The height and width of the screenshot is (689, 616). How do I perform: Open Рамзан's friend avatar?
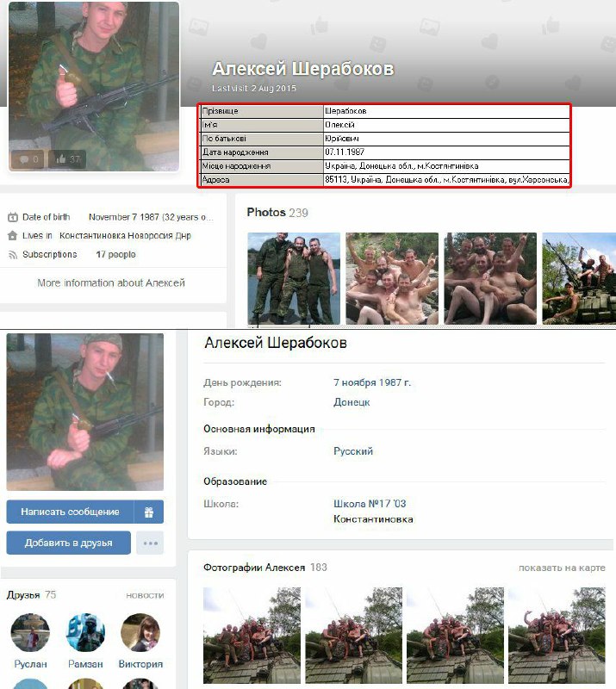(x=85, y=633)
